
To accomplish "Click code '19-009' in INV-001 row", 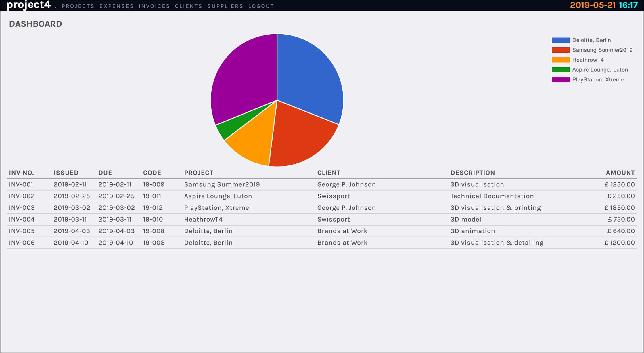I will (x=154, y=185).
